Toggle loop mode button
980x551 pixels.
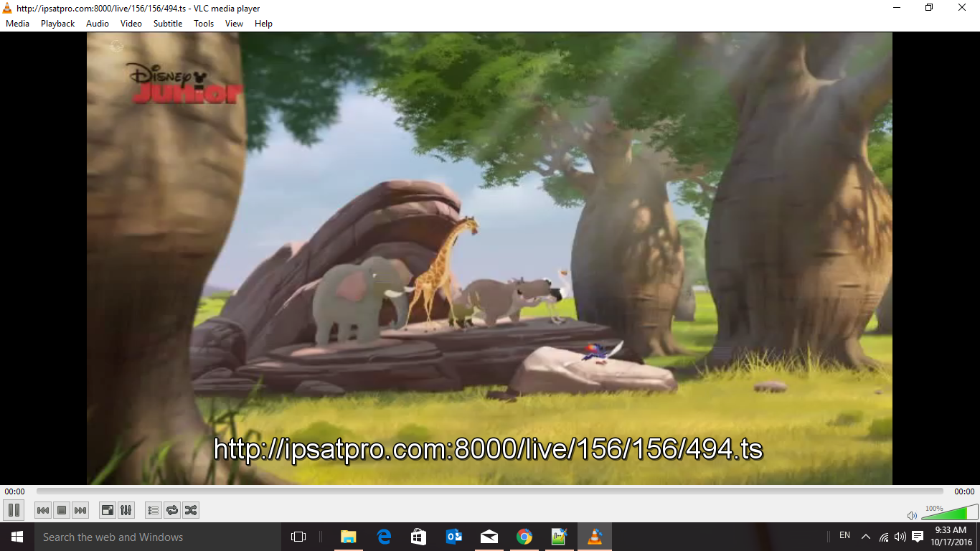pyautogui.click(x=172, y=510)
